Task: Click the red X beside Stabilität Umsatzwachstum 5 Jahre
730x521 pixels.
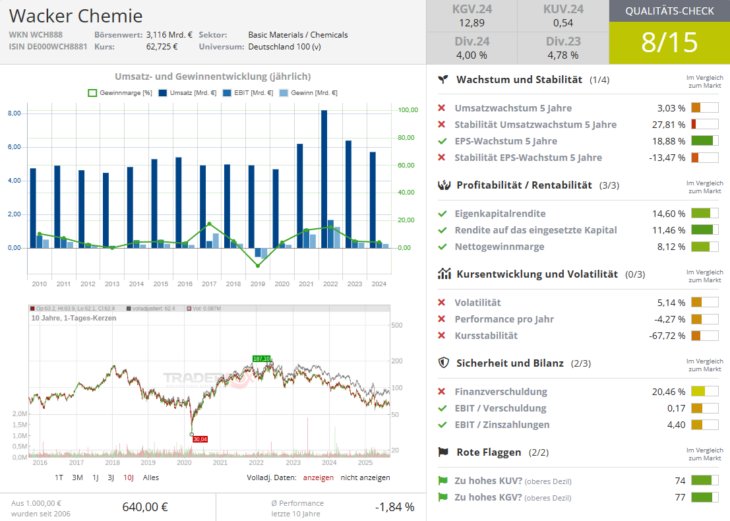Action: click(441, 124)
